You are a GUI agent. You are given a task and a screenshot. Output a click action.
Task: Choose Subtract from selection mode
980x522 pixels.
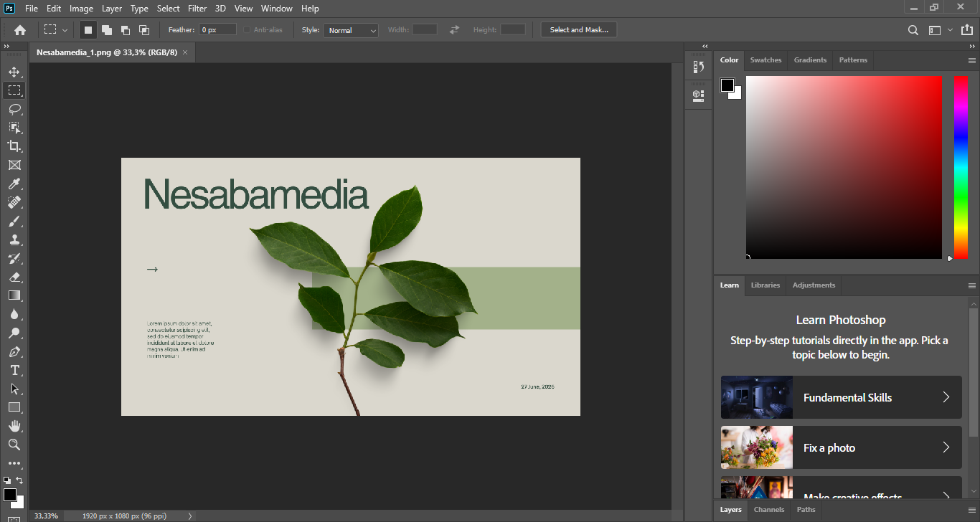[126, 30]
